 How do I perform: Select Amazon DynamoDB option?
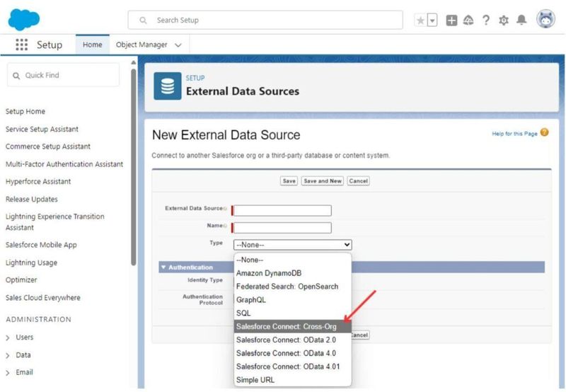(x=292, y=273)
